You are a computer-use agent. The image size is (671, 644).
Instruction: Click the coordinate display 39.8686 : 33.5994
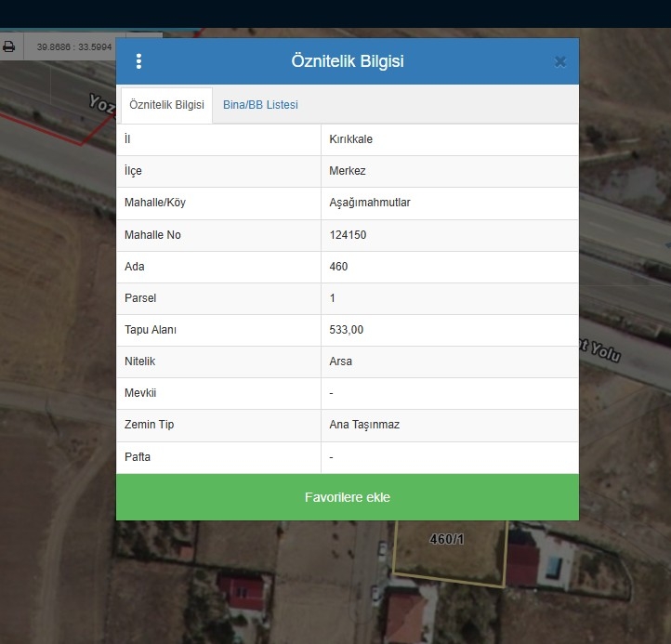[x=74, y=47]
